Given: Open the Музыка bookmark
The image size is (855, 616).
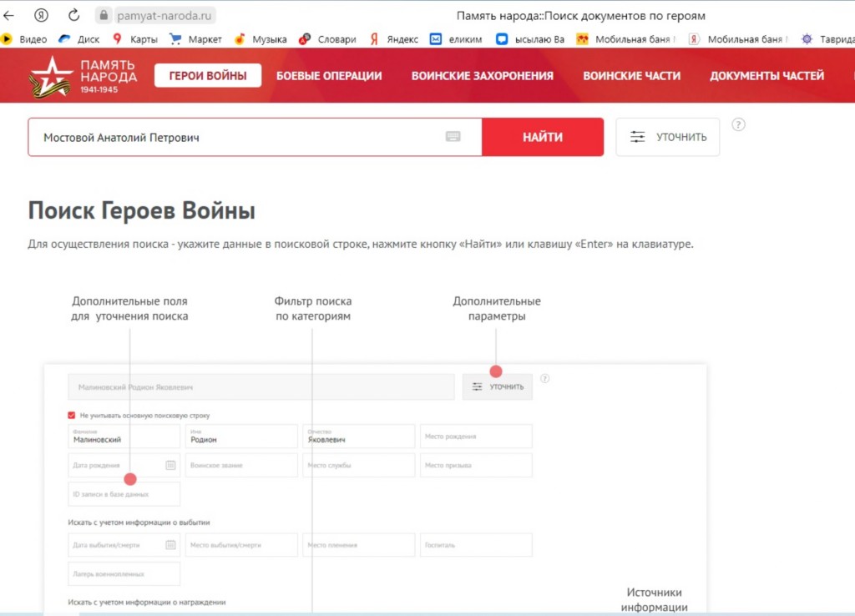Looking at the screenshot, I should coord(261,39).
